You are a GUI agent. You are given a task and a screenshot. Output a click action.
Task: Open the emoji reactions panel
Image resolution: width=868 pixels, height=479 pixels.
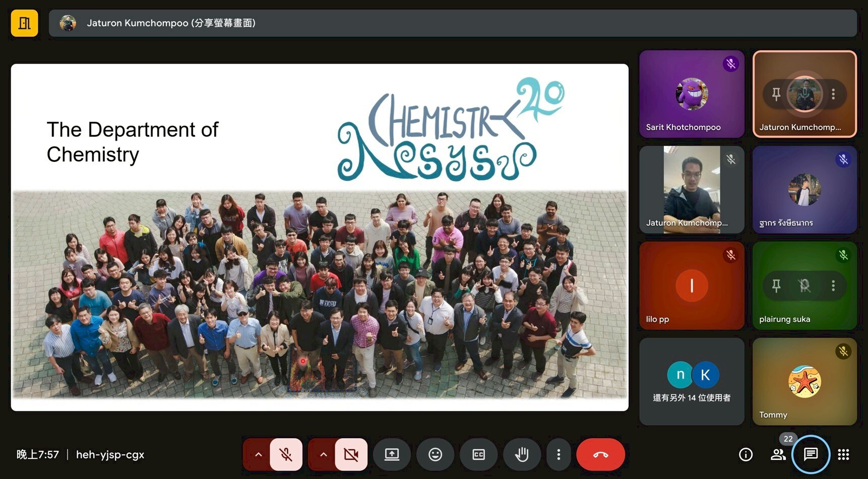point(435,454)
